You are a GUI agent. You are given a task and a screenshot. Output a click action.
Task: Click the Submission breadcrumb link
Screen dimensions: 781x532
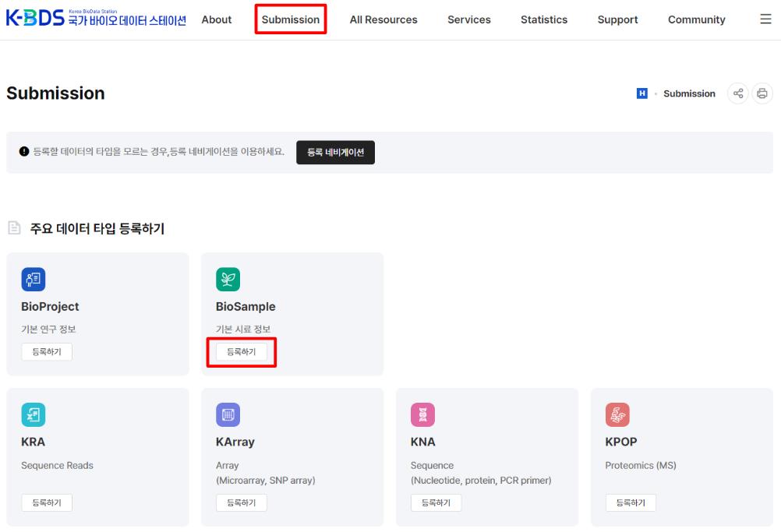(x=689, y=93)
